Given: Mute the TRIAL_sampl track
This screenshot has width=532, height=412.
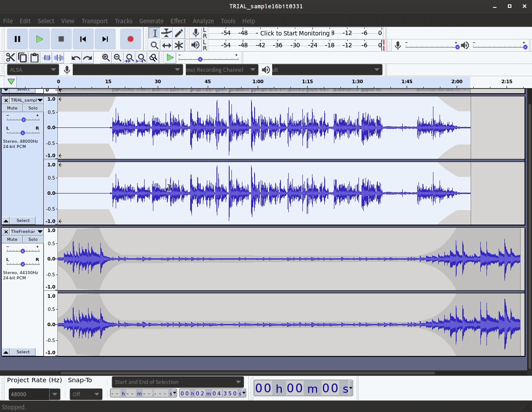Looking at the screenshot, I should point(12,108).
